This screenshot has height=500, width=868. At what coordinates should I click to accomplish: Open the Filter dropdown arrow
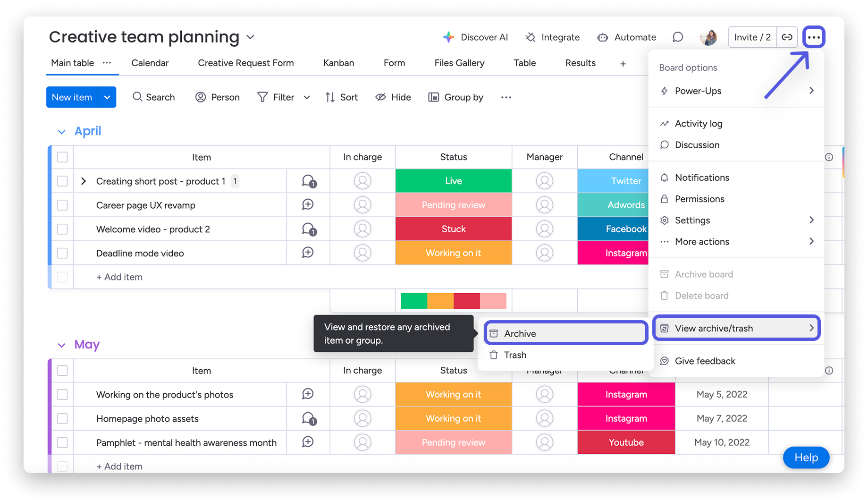pyautogui.click(x=307, y=97)
